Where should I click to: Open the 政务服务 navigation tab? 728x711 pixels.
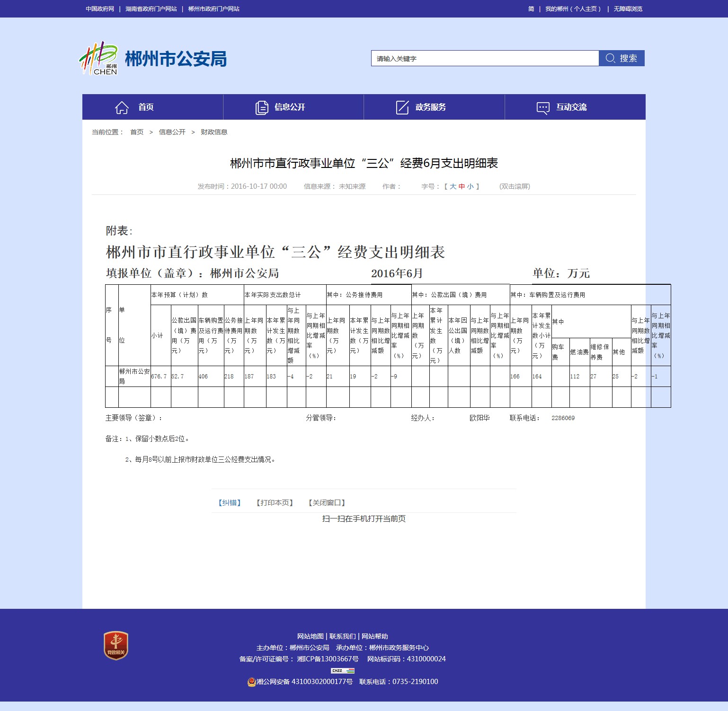(x=434, y=107)
